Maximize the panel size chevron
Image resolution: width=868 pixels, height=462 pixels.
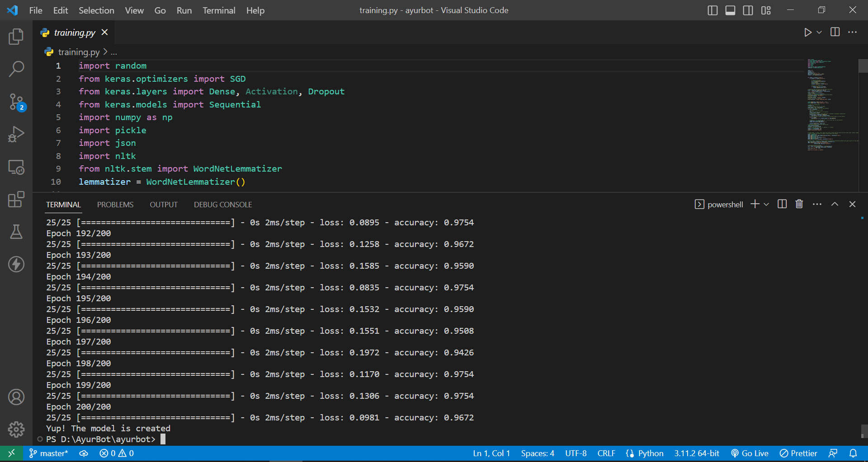click(x=835, y=204)
